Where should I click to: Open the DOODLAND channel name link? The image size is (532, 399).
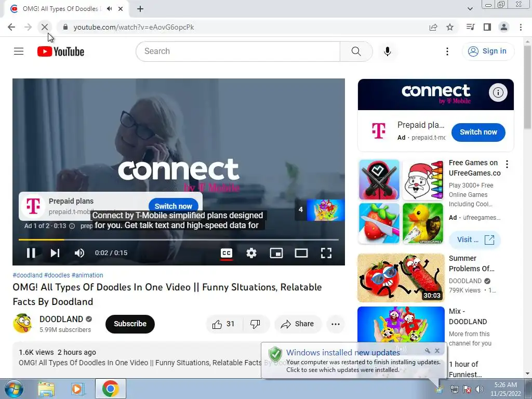coord(61,320)
